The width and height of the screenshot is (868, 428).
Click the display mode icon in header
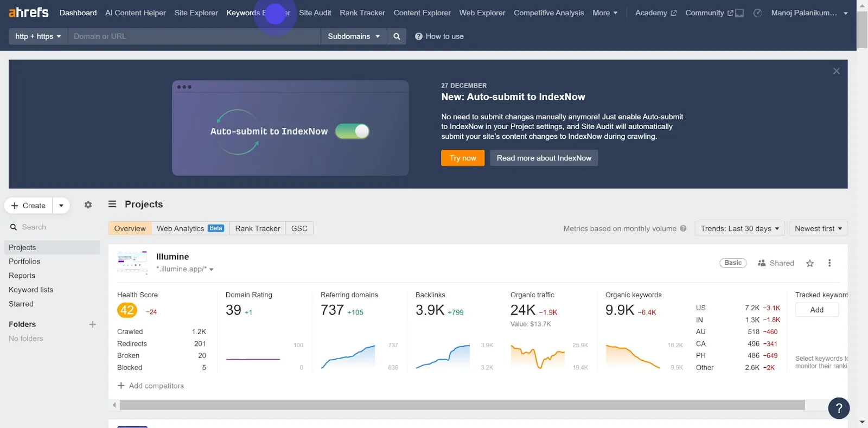[x=739, y=13]
